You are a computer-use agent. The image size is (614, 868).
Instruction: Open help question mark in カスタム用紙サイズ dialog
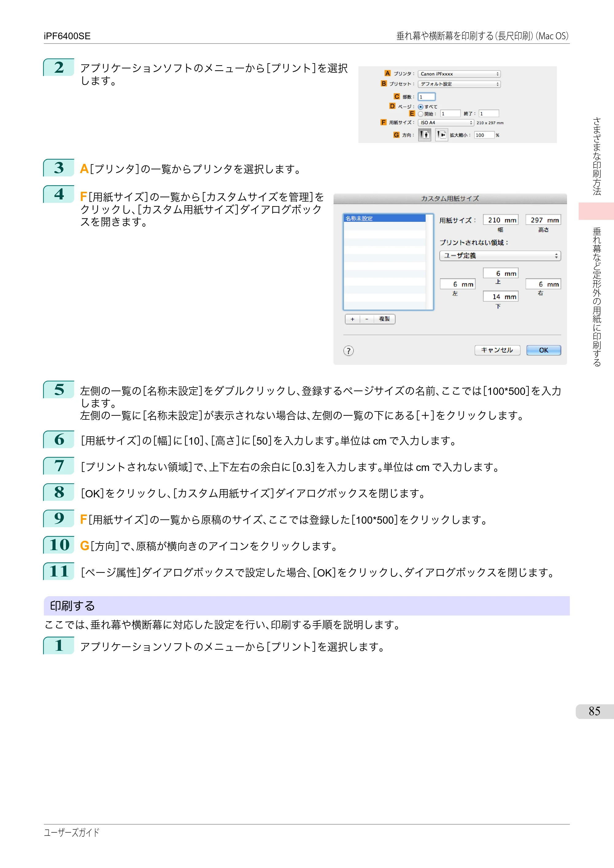pos(348,351)
